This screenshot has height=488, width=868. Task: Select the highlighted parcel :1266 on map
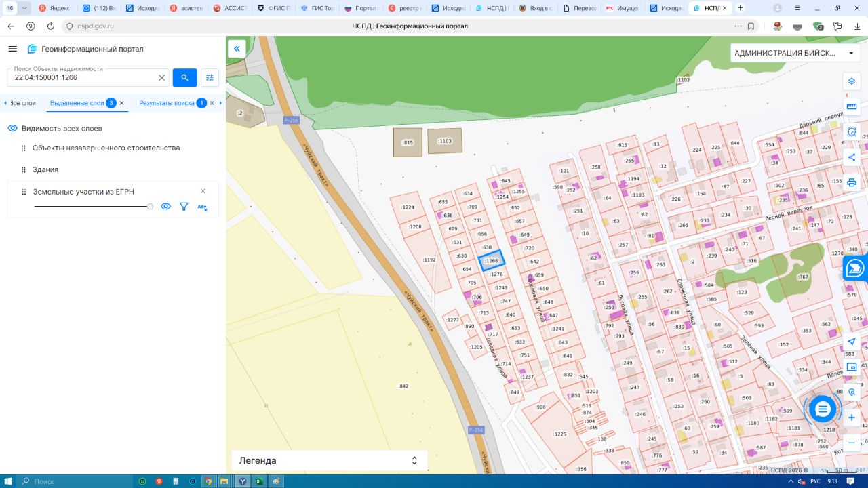(x=492, y=260)
